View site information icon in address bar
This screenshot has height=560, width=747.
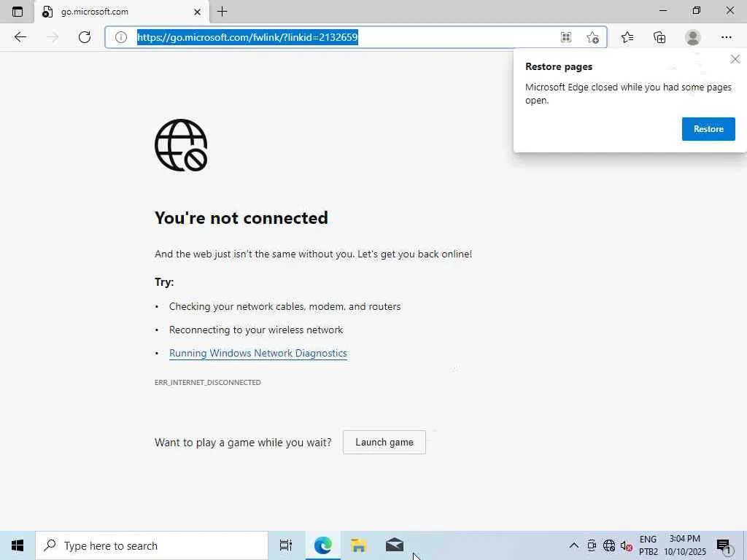(121, 37)
